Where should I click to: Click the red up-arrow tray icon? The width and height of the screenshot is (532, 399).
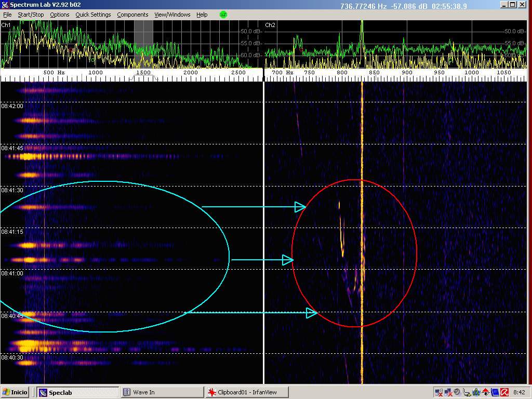coord(485,392)
